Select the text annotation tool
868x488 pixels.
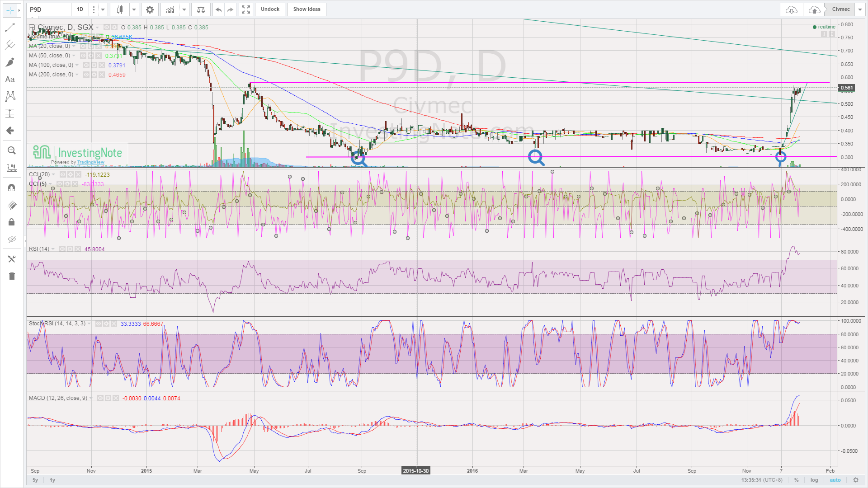[9, 79]
